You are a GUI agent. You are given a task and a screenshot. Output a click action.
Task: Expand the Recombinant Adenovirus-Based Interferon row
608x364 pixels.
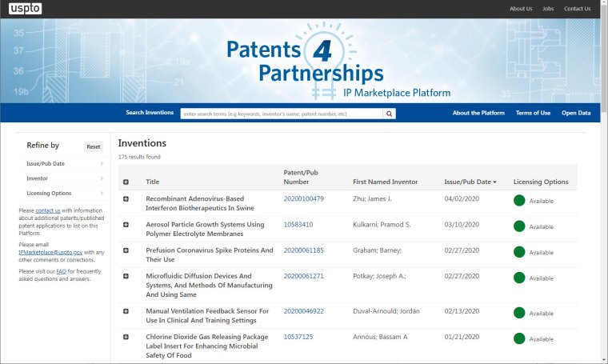[126, 199]
